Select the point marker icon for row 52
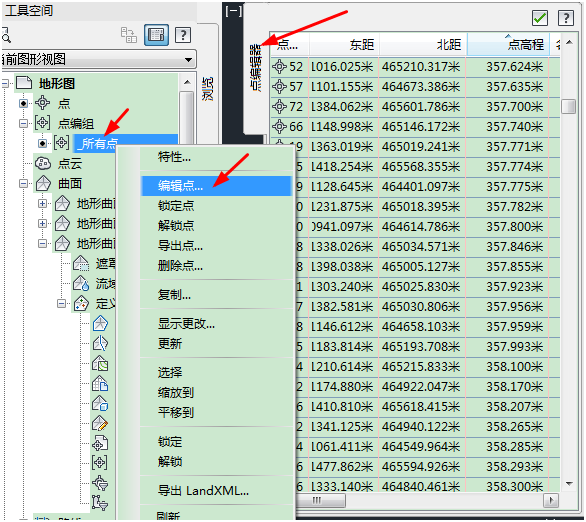586x522 pixels. click(279, 67)
